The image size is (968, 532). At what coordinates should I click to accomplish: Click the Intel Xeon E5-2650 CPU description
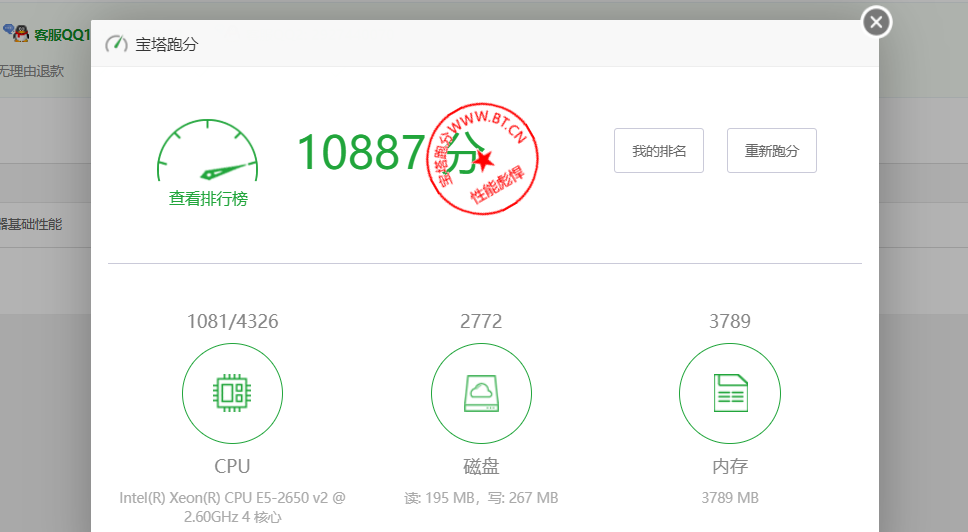point(232,507)
